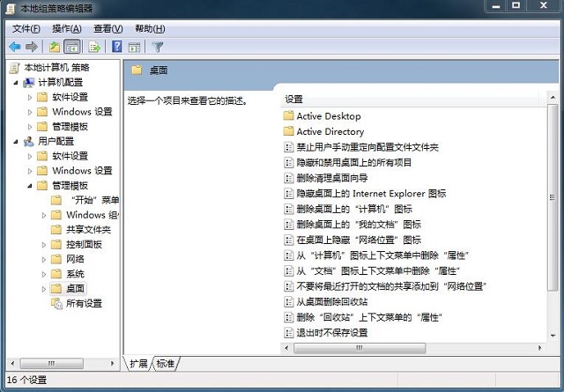This screenshot has width=564, height=392.
Task: Select 从"计算机"图标上下文菜单中删除"属性"
Action: pyautogui.click(x=382, y=255)
